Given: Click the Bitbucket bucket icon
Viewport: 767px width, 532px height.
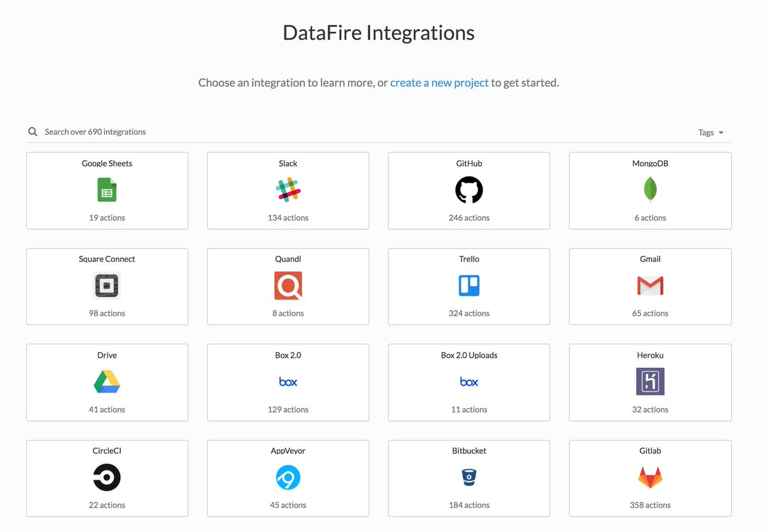Looking at the screenshot, I should tap(469, 477).
